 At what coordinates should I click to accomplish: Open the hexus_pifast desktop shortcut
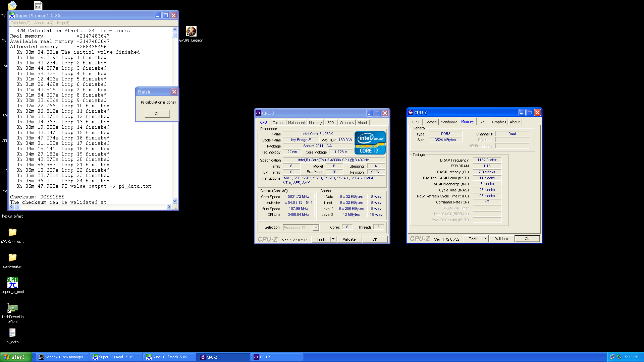[12, 216]
